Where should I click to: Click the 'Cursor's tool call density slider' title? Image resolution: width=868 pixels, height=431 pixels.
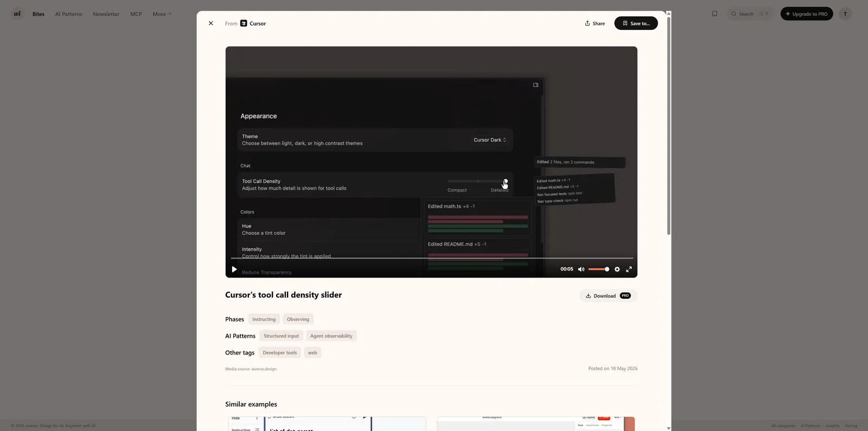coord(283,295)
